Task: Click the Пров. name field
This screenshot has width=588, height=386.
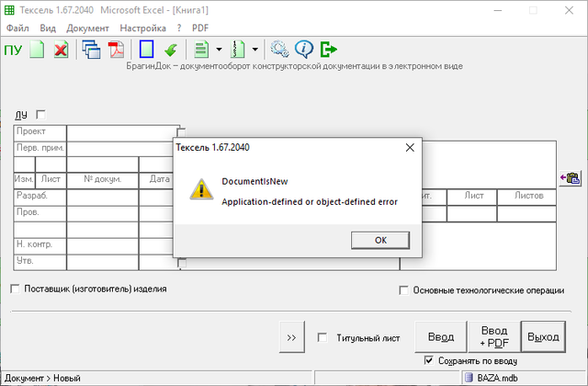Action: 102,213
